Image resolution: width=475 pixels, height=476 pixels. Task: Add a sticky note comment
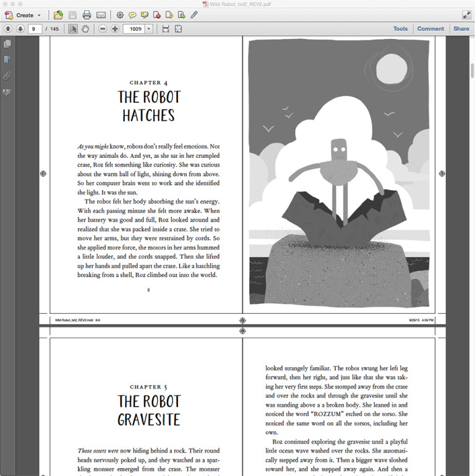[132, 15]
